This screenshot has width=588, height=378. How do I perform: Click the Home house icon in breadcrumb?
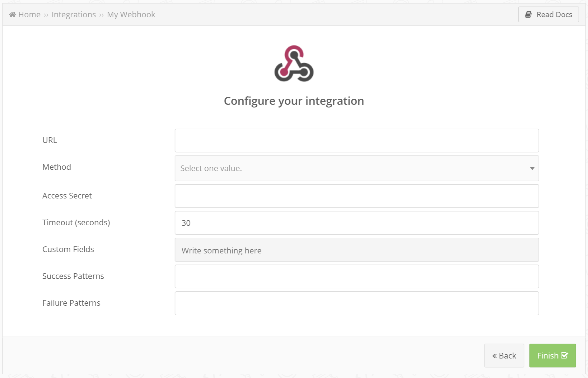coord(12,14)
